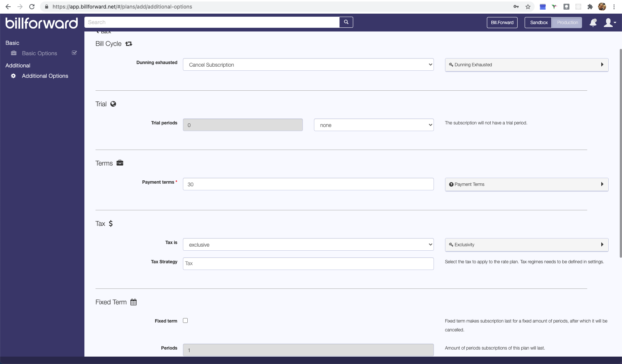
Task: Open the Dunning exhausted dropdown
Action: click(x=308, y=64)
